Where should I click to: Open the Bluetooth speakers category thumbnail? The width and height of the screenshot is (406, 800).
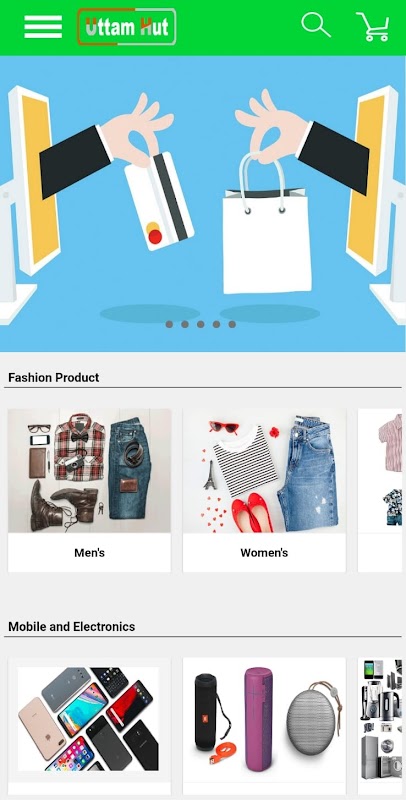264,719
